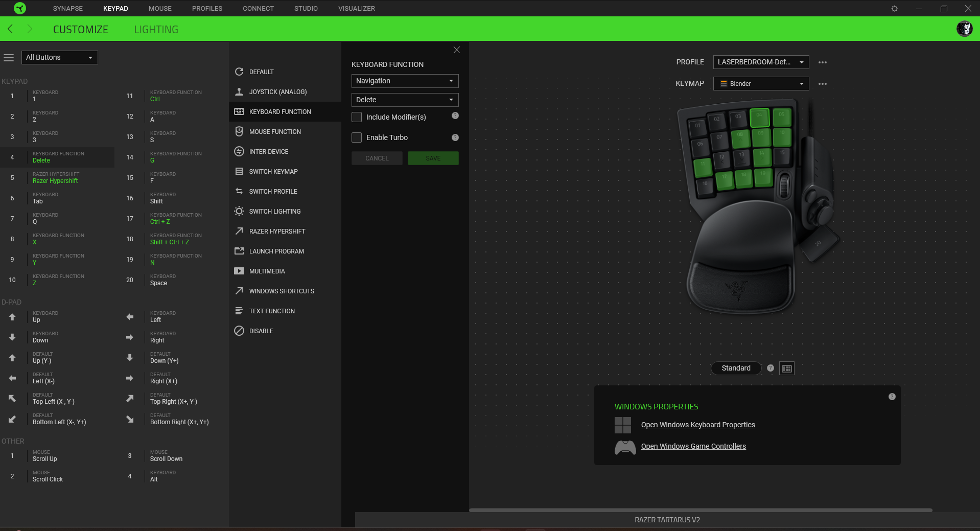This screenshot has width=980, height=531.
Task: Open KEYMAP more options ellipsis
Action: point(823,84)
